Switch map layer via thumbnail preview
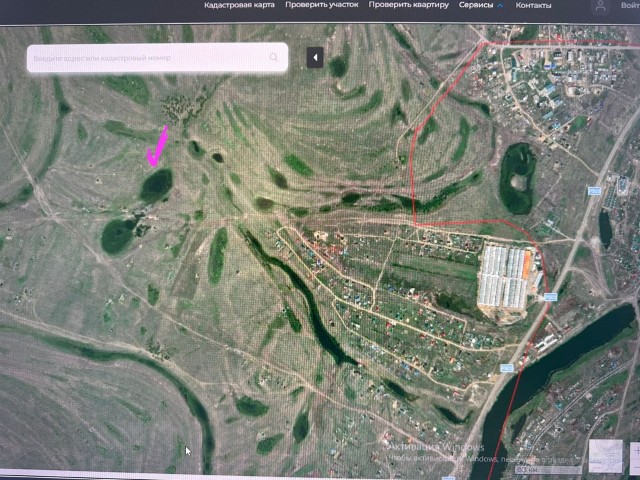Image resolution: width=640 pixels, height=480 pixels. (606, 456)
